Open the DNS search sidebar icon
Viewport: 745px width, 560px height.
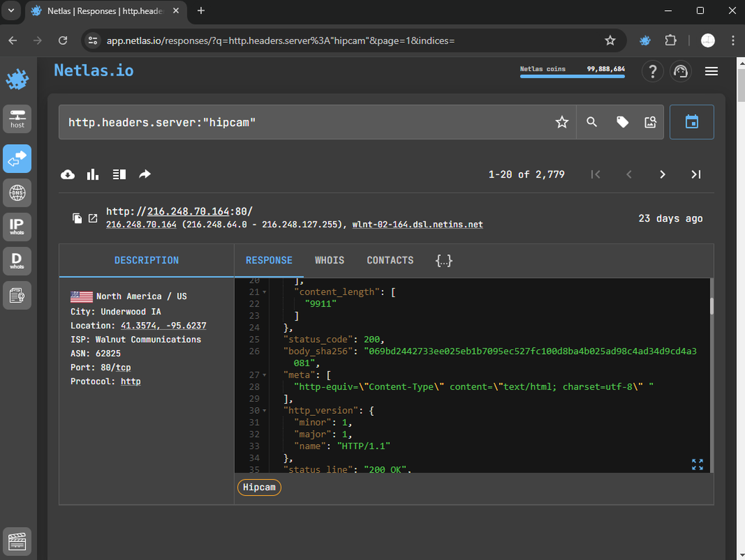pos(17,193)
